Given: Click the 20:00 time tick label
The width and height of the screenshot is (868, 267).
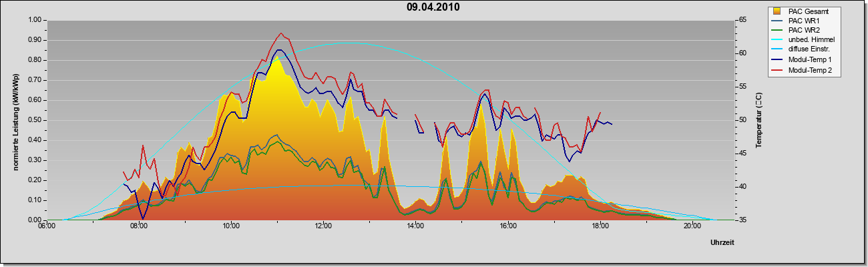Looking at the screenshot, I should coord(692,226).
